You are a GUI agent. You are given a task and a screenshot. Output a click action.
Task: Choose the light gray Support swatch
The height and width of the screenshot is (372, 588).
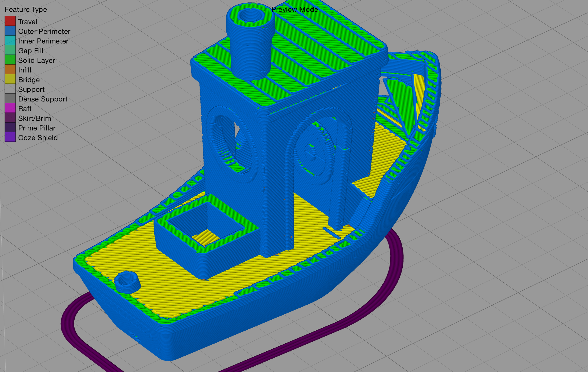point(10,89)
